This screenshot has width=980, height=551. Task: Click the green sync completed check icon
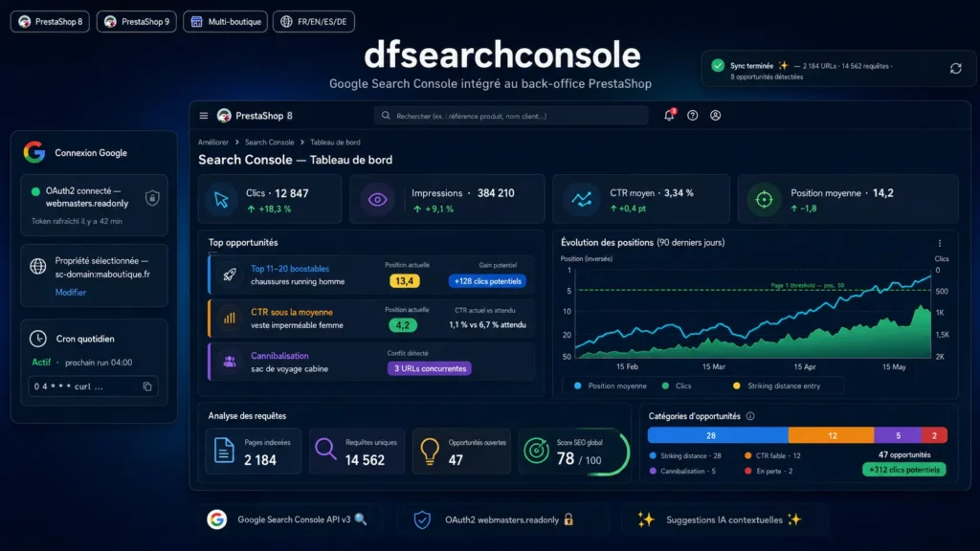718,66
